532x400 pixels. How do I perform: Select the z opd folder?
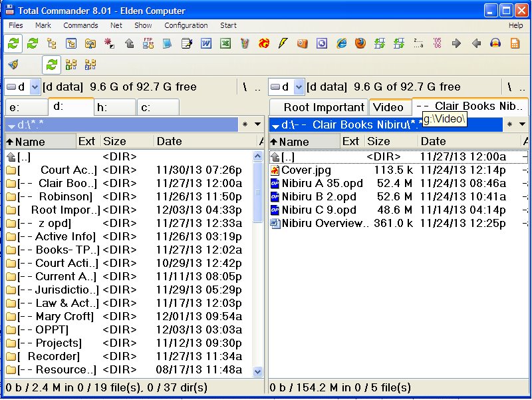coord(129,223)
